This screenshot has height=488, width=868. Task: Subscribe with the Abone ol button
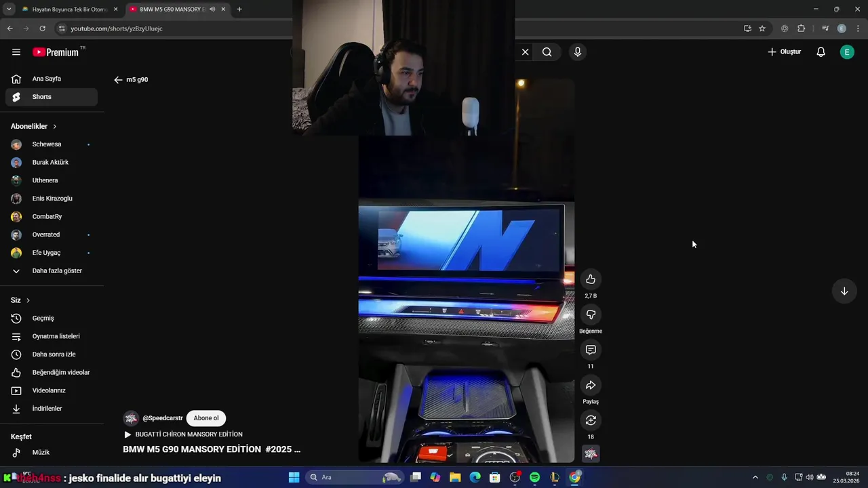point(206,418)
